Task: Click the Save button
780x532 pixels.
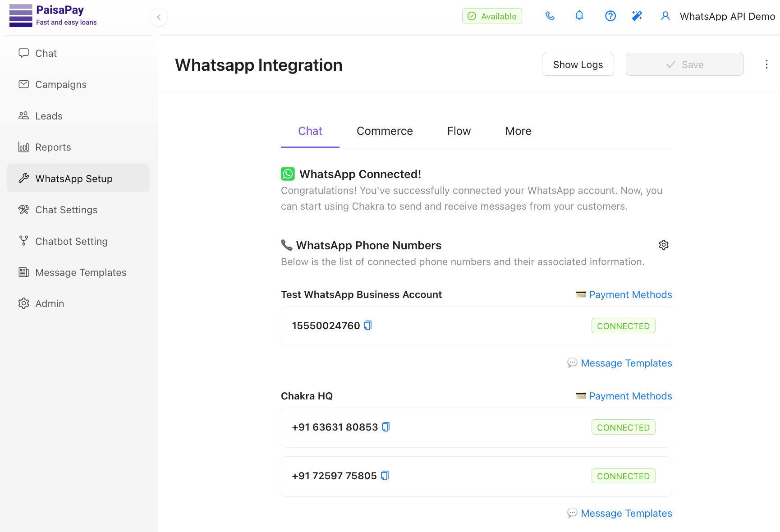Action: click(x=685, y=64)
